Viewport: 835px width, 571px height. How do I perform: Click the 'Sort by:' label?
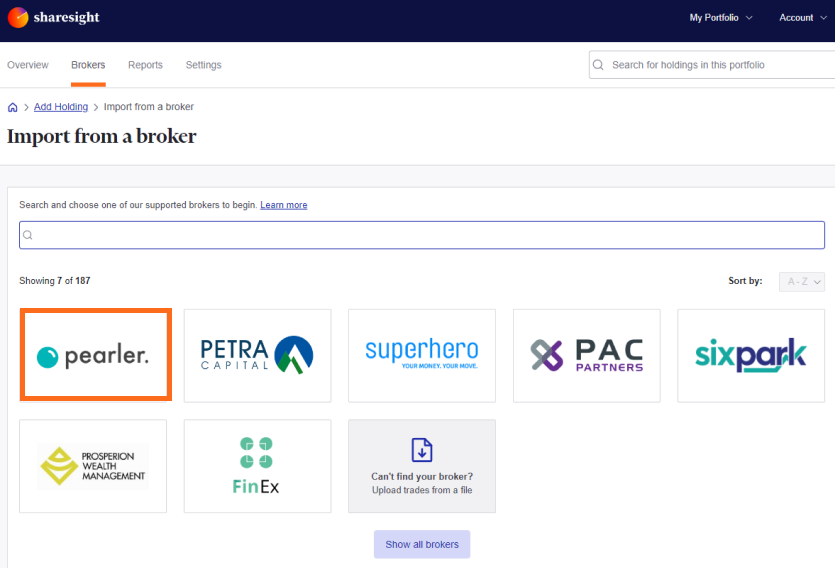pyautogui.click(x=745, y=281)
